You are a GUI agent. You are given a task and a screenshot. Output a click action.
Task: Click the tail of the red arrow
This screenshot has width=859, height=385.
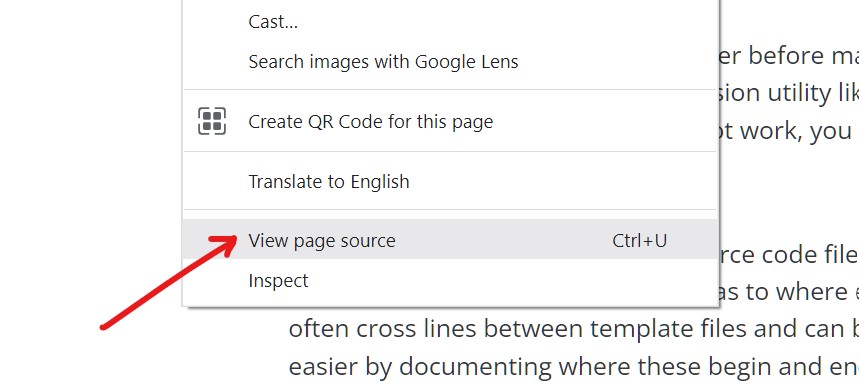click(105, 326)
